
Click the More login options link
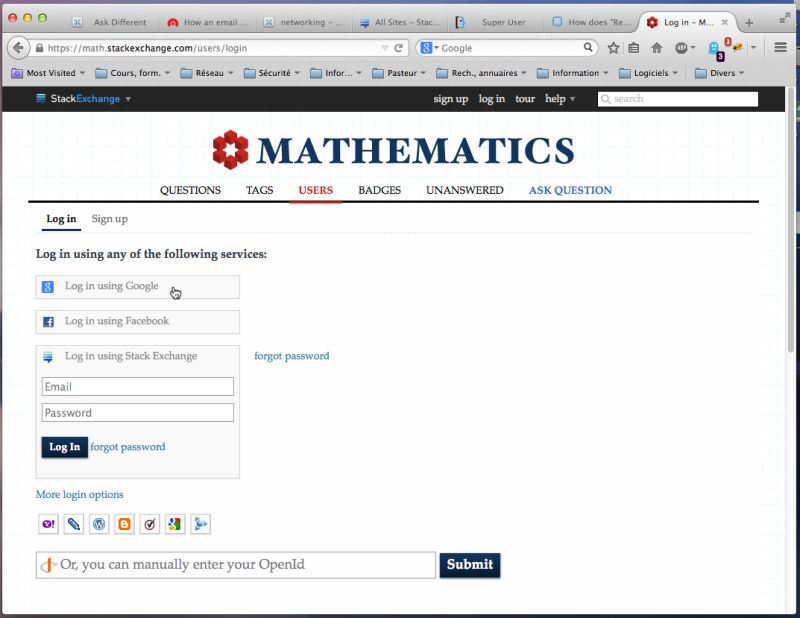coord(79,494)
